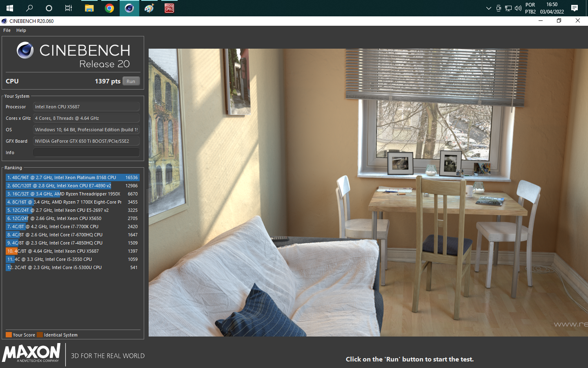Open the File menu
Screen dimensions: 588x368
point(7,30)
